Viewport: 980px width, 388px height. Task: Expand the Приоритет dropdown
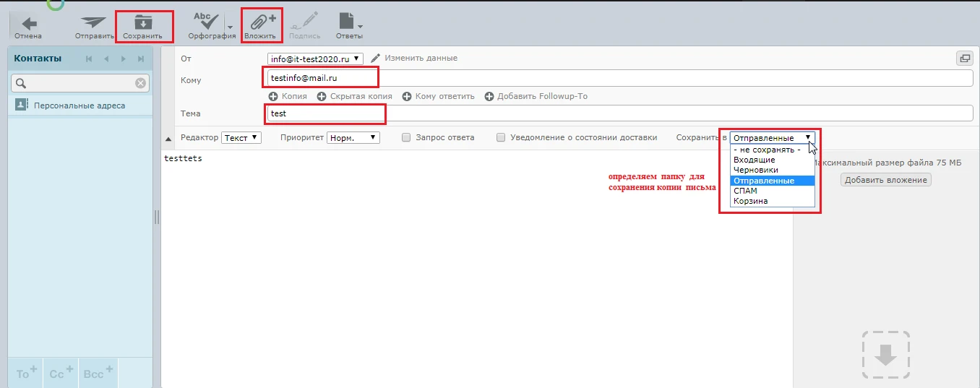353,137
